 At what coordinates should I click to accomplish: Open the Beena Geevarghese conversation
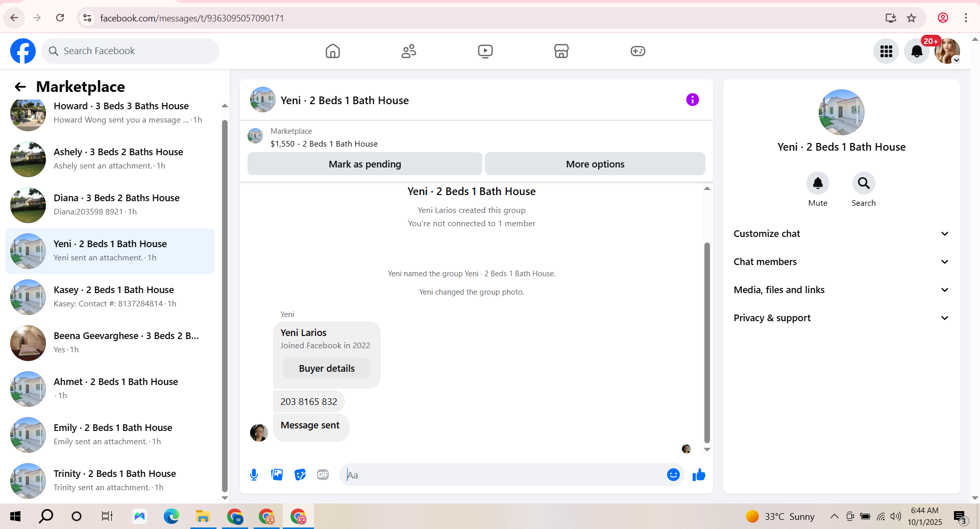[x=110, y=343]
